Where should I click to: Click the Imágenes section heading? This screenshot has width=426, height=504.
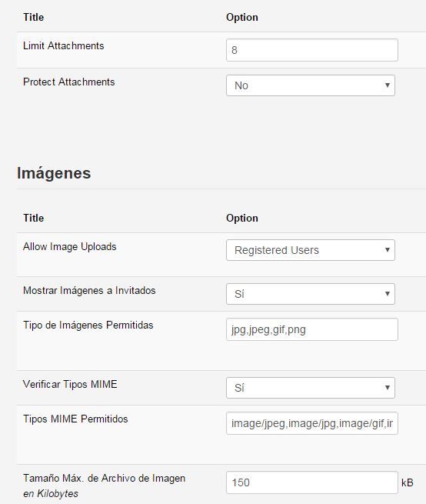54,173
